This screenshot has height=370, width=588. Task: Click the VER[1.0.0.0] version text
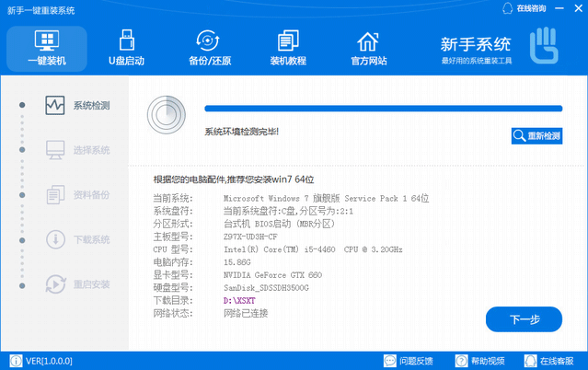(x=49, y=361)
